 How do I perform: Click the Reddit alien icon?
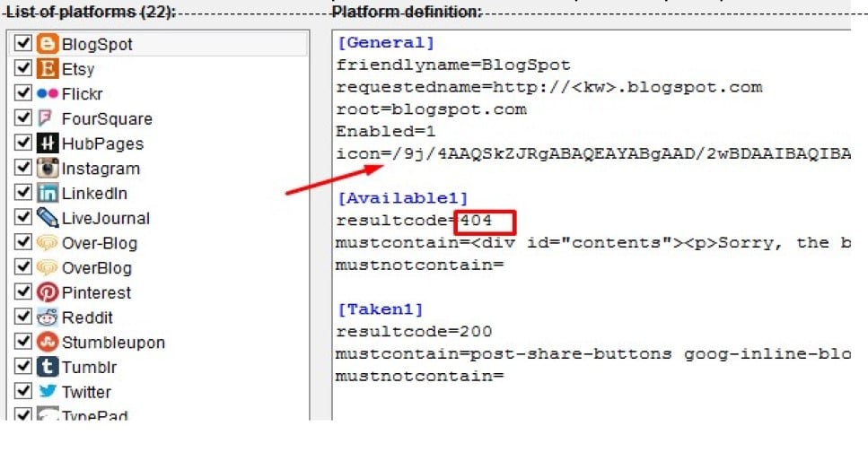[47, 317]
